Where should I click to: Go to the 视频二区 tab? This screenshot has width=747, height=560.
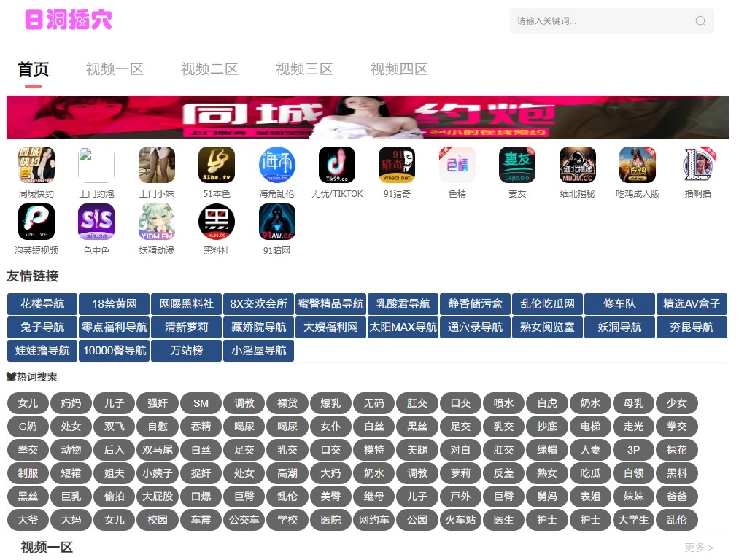[x=209, y=69]
